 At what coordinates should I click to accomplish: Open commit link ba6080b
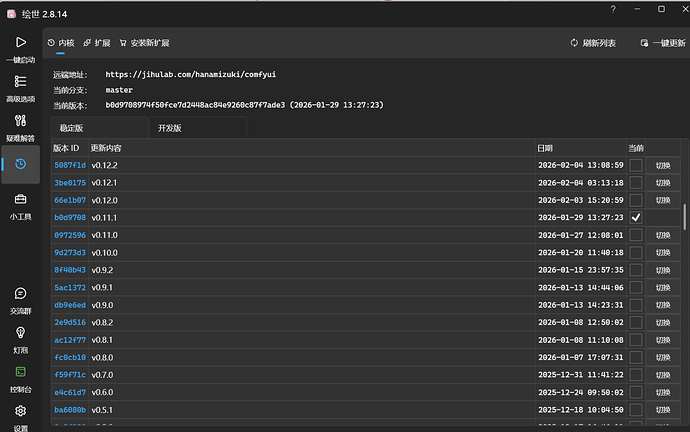click(x=70, y=410)
